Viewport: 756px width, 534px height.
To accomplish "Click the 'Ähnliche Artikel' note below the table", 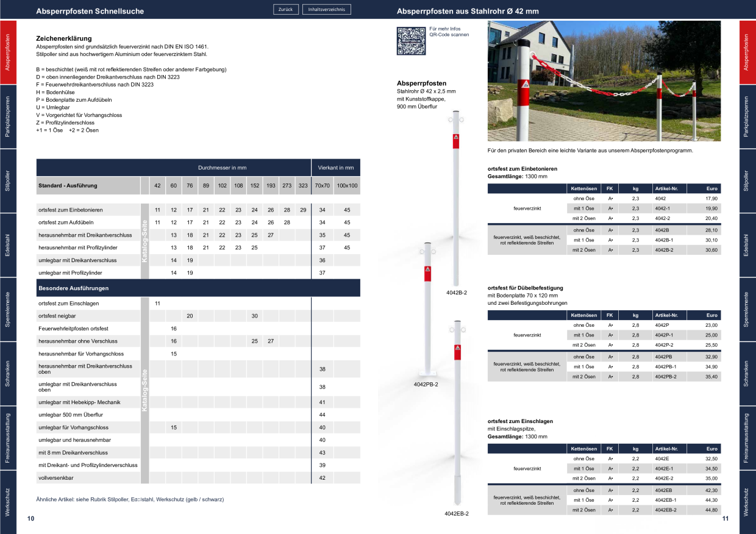I will point(130,500).
